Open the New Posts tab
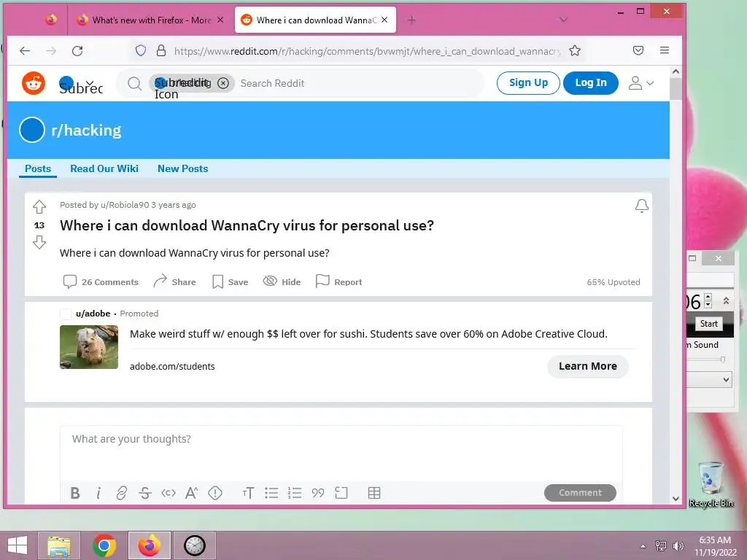This screenshot has width=747, height=560. click(x=183, y=168)
